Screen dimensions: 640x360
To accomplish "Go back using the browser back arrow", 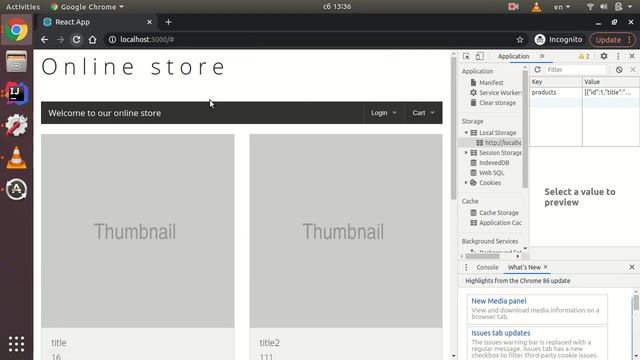I will tap(44, 40).
